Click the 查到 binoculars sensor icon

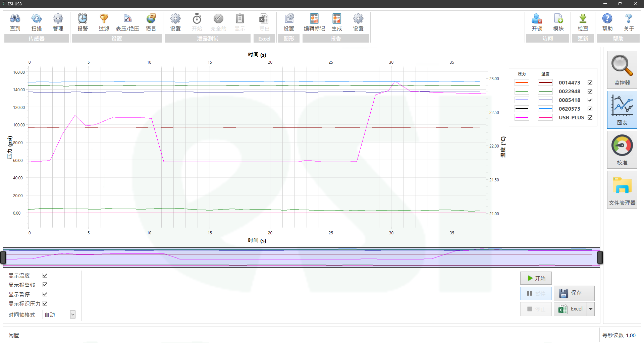click(15, 22)
